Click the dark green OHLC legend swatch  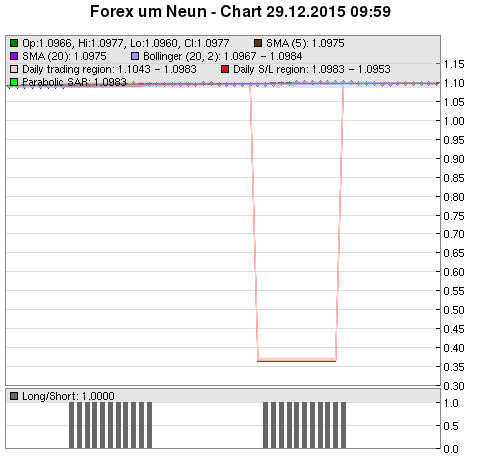point(14,43)
